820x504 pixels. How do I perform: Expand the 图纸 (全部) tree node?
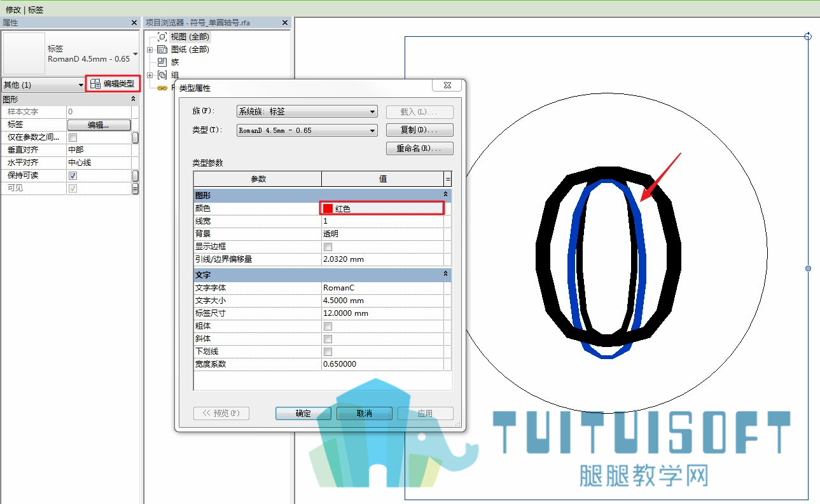(x=150, y=50)
